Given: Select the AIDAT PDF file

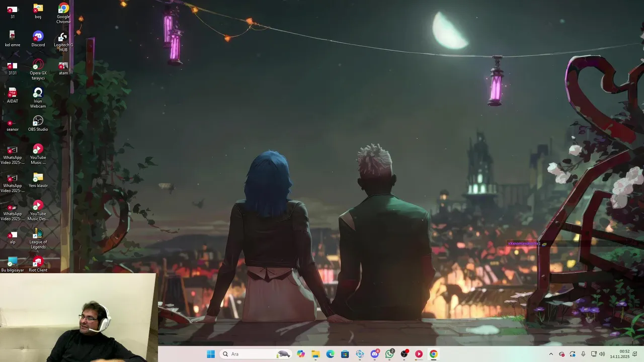Looking at the screenshot, I should (x=13, y=96).
